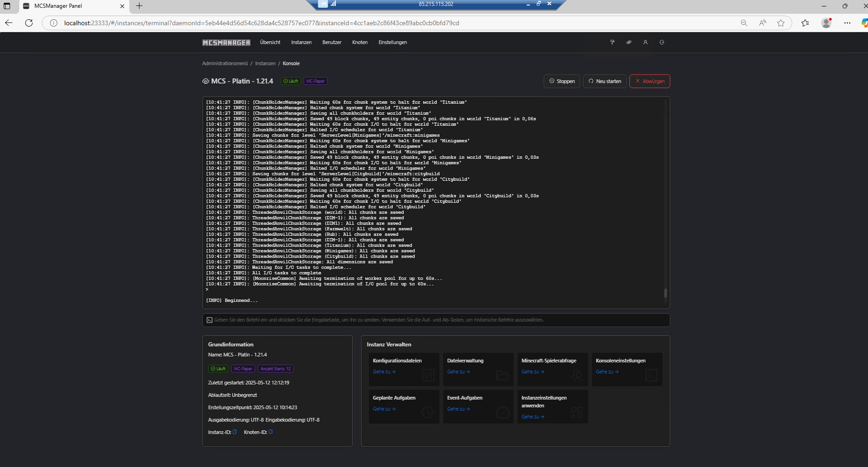Open the Benutzer menu

[332, 42]
